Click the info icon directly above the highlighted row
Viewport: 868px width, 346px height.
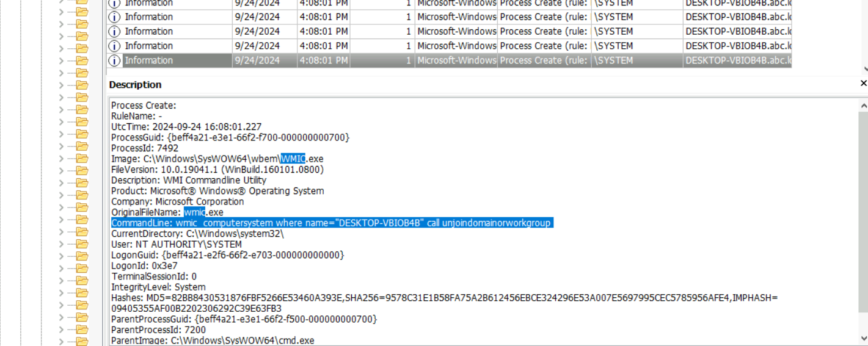[x=114, y=46]
